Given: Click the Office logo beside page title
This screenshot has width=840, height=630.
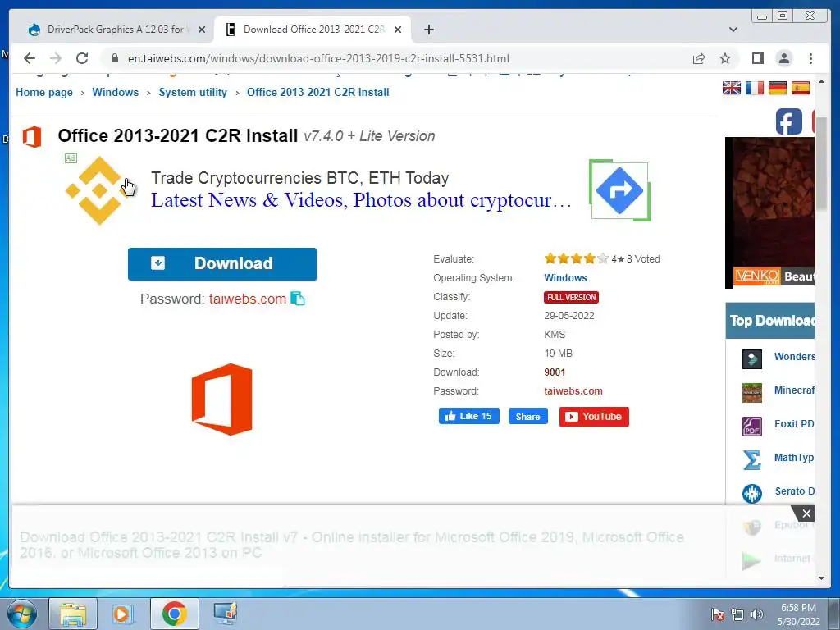Looking at the screenshot, I should point(32,137).
